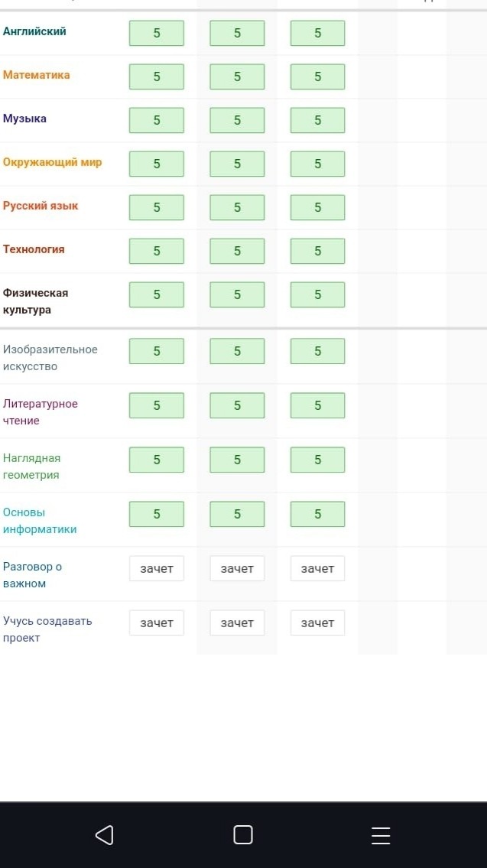
Task: Open Изобразительное искусство subject
Action: [x=50, y=358]
